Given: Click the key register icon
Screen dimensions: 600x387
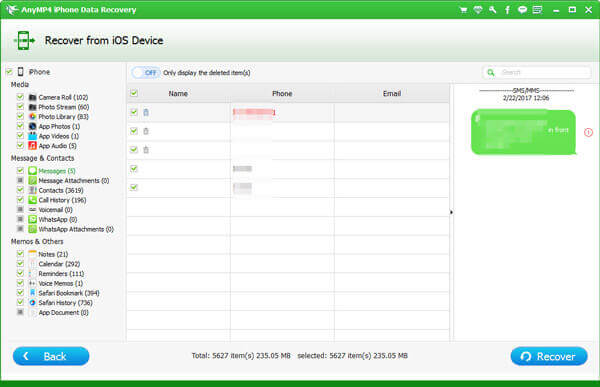Looking at the screenshot, I should coord(493,10).
